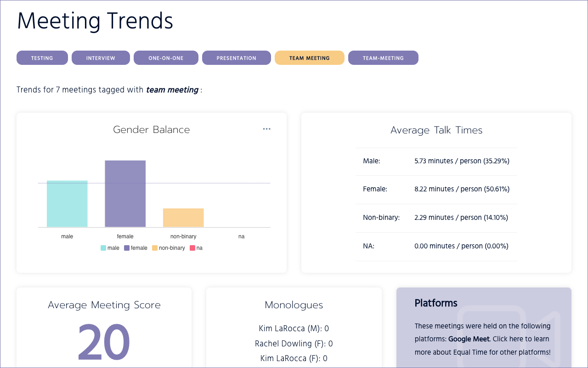This screenshot has height=368, width=588.
Task: Click the Kim LaRocca (F): 0 entry
Action: [294, 358]
